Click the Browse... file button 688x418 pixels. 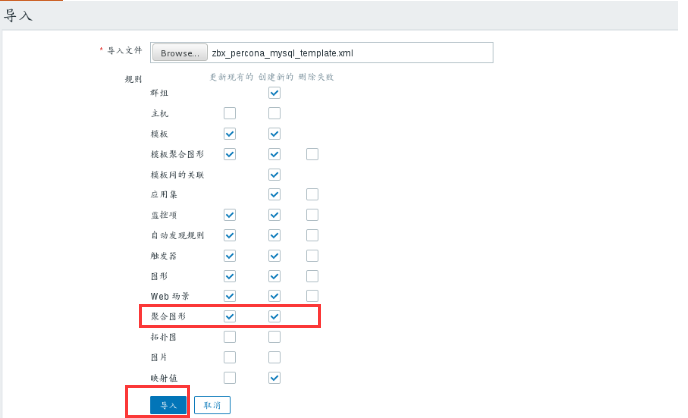(179, 53)
